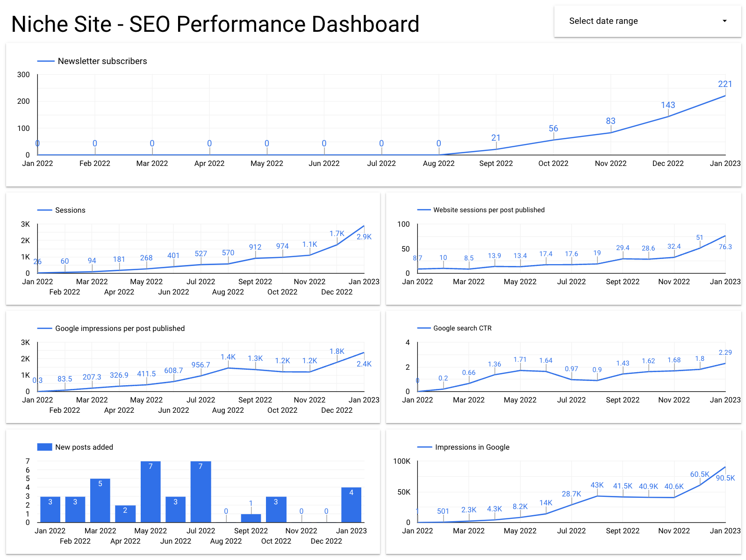
Task: Click the dashboard title Niche Site SEO Performance
Action: point(215,24)
